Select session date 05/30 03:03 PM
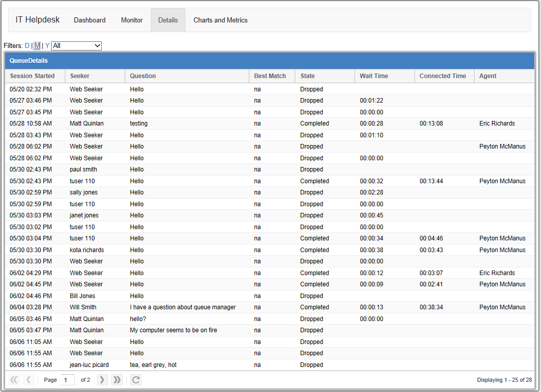Viewport: 541px width, 392px height. click(31, 215)
